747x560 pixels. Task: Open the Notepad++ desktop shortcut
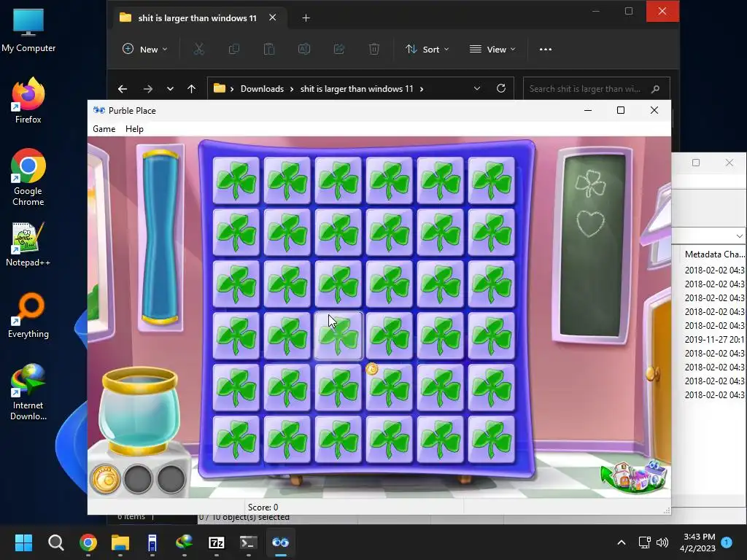pos(28,244)
